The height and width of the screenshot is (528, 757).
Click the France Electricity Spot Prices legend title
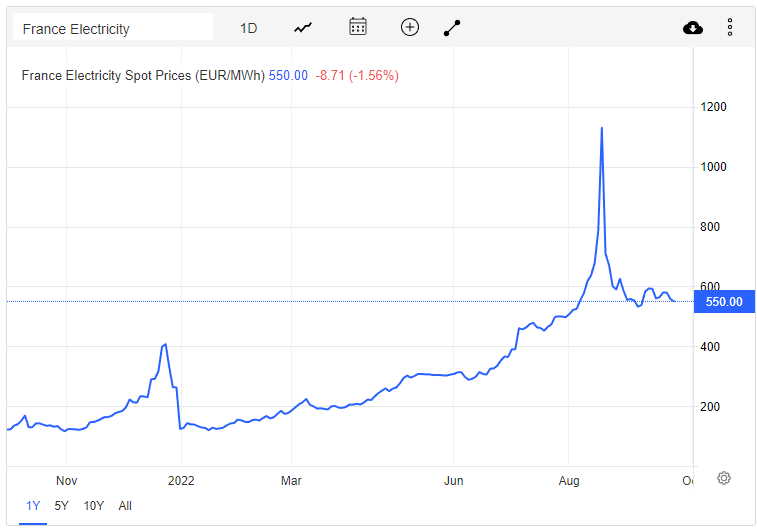point(143,76)
